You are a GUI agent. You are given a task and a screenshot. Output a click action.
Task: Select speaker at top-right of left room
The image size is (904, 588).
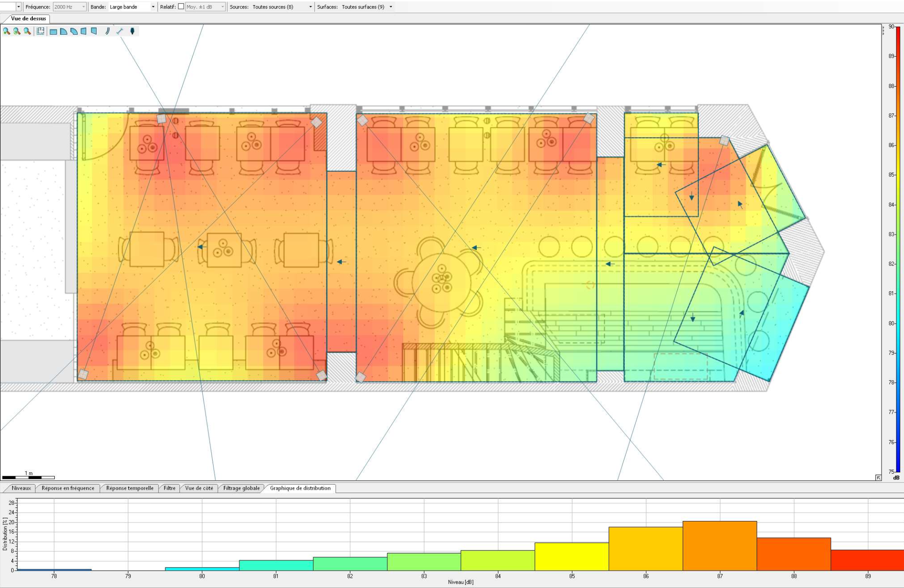317,122
